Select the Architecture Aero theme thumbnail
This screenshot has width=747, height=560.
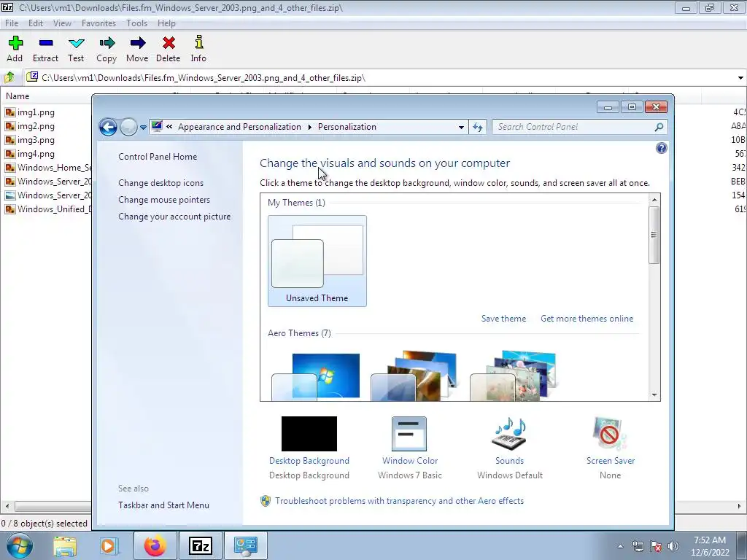click(x=414, y=376)
